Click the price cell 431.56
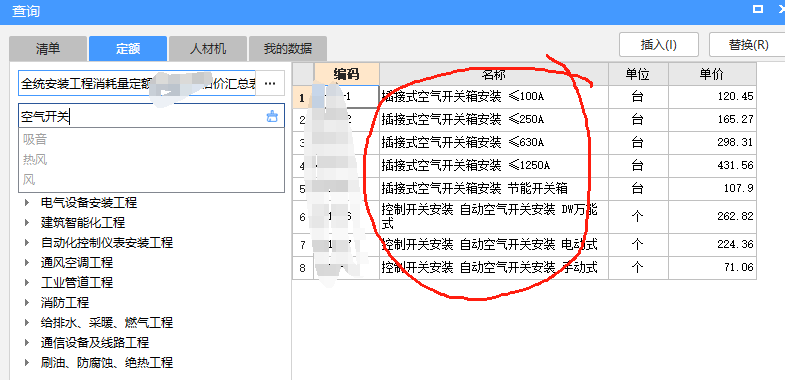This screenshot has width=785, height=380. click(x=712, y=166)
